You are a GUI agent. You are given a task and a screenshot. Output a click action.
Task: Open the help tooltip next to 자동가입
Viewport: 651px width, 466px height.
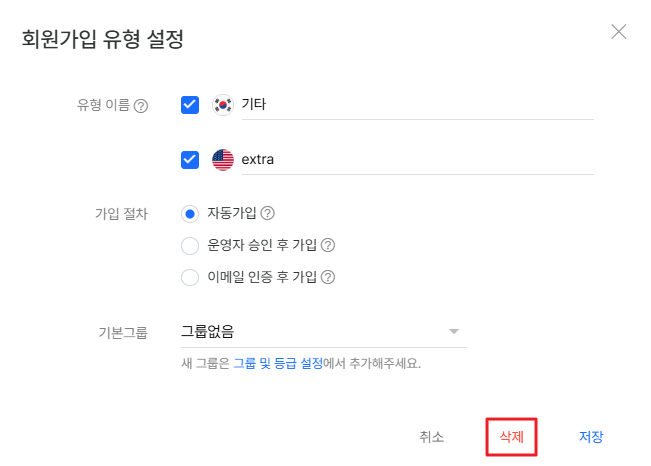point(267,213)
